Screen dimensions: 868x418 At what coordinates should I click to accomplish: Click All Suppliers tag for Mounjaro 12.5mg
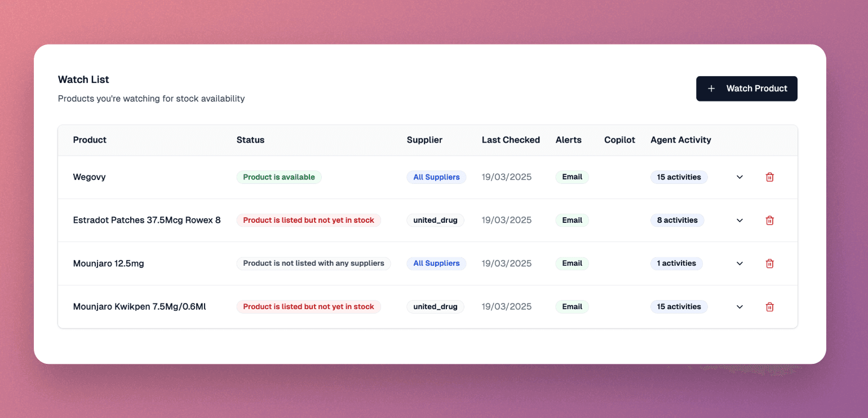click(x=436, y=263)
